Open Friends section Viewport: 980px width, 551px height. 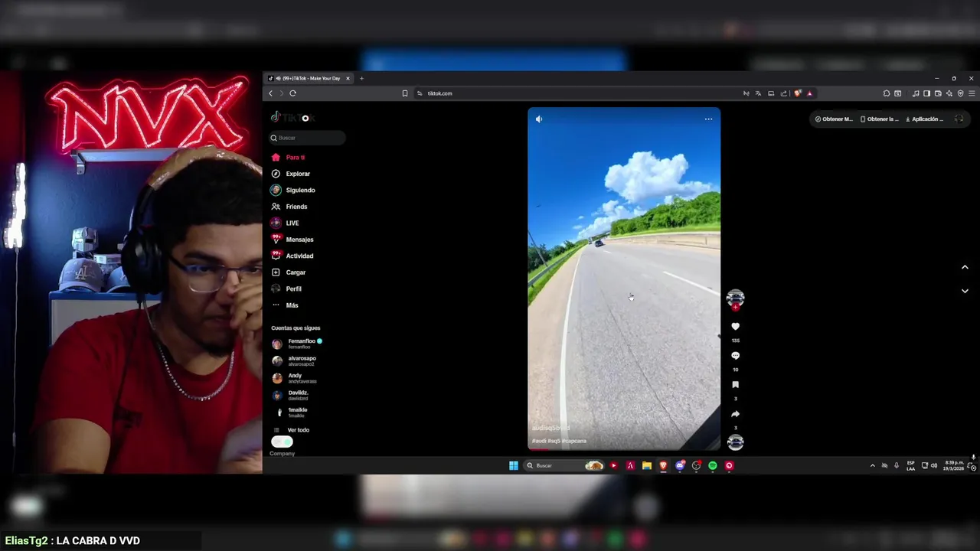point(289,207)
